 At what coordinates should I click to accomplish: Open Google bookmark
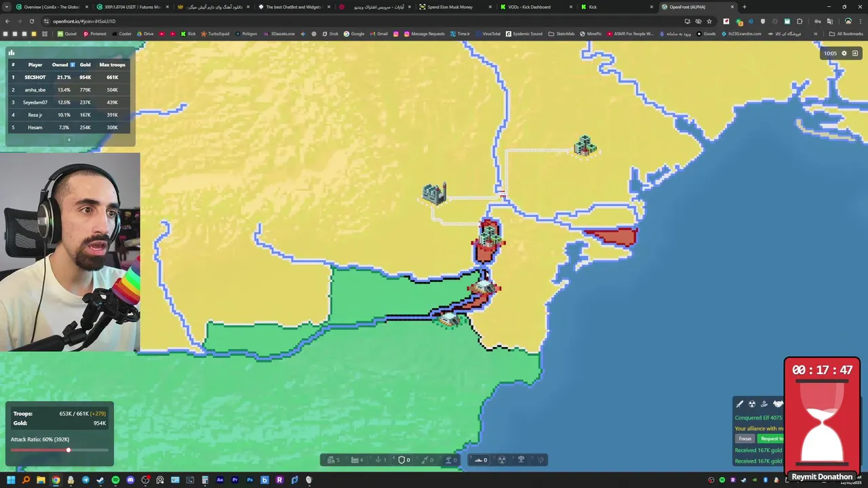point(354,33)
